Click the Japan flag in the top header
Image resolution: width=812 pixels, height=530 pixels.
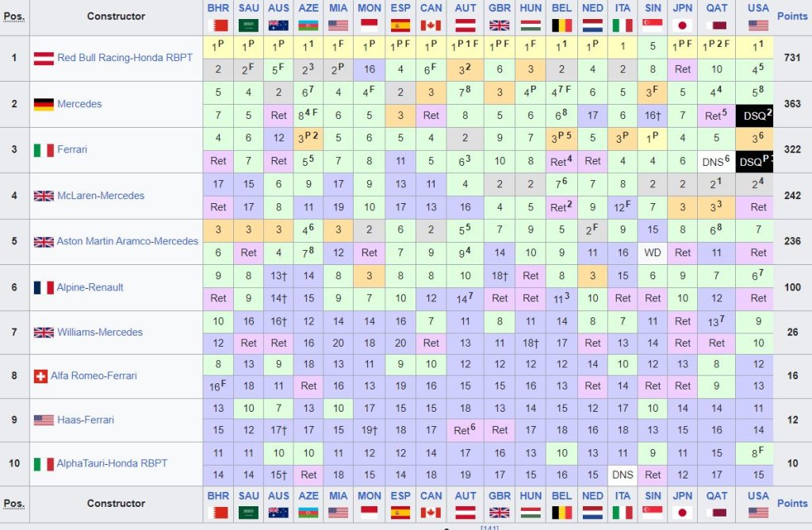click(683, 25)
